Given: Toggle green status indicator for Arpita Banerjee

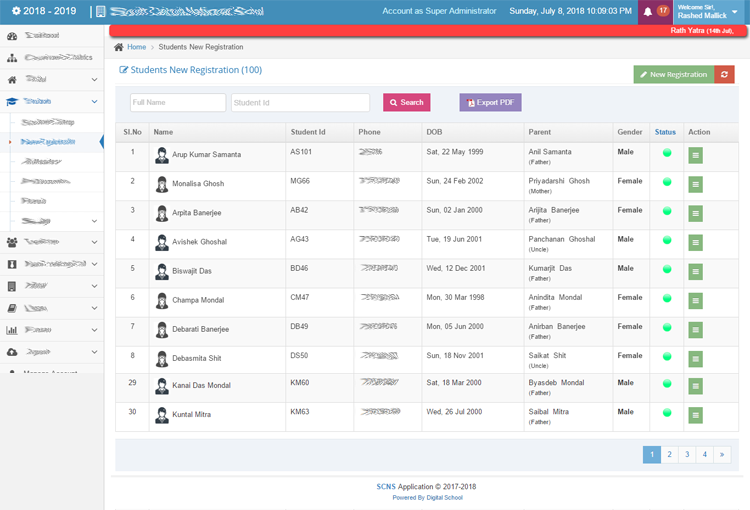Looking at the screenshot, I should point(666,212).
